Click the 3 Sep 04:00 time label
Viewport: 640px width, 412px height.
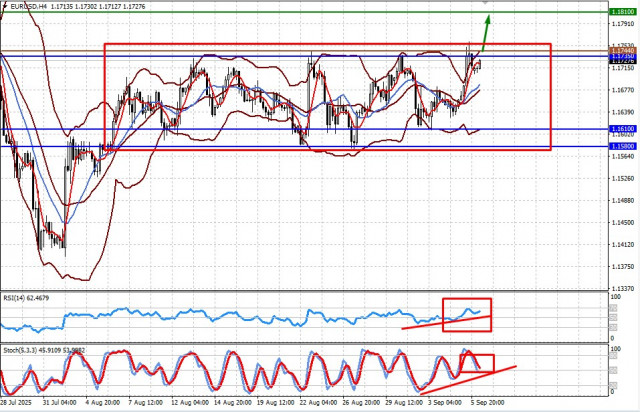pyautogui.click(x=445, y=403)
